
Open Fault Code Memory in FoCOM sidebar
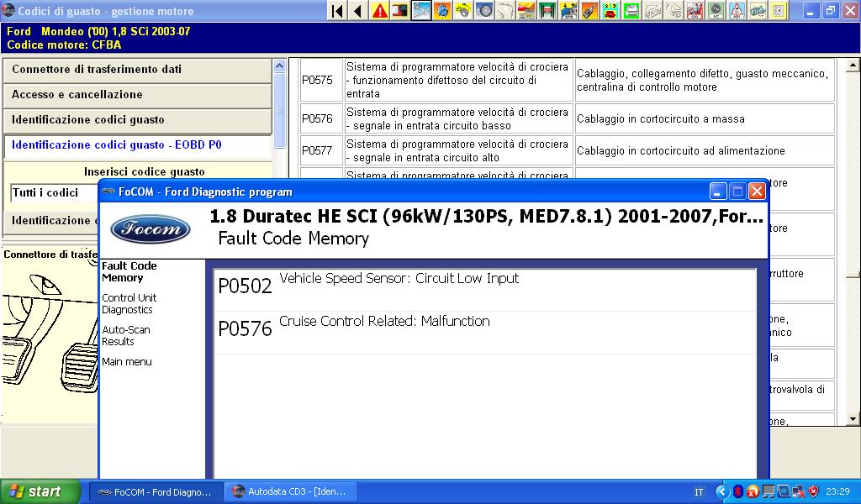tap(129, 272)
